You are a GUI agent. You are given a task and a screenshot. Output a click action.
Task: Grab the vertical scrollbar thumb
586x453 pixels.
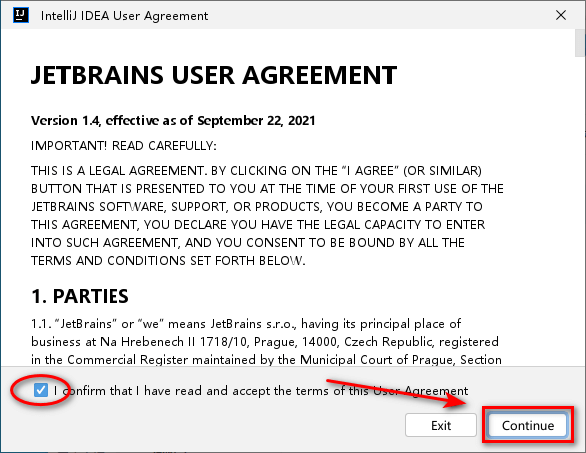[x=580, y=43]
